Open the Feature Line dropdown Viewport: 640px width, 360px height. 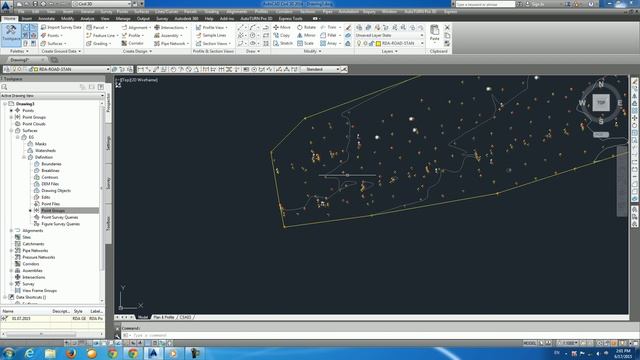(x=102, y=36)
